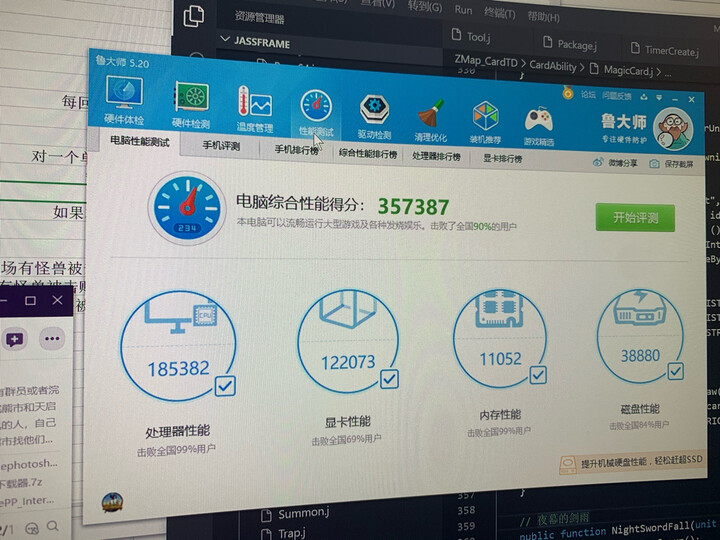Image resolution: width=720 pixels, height=540 pixels.
Task: Click the emoji icon beside search magnifier
Action: pos(32,528)
